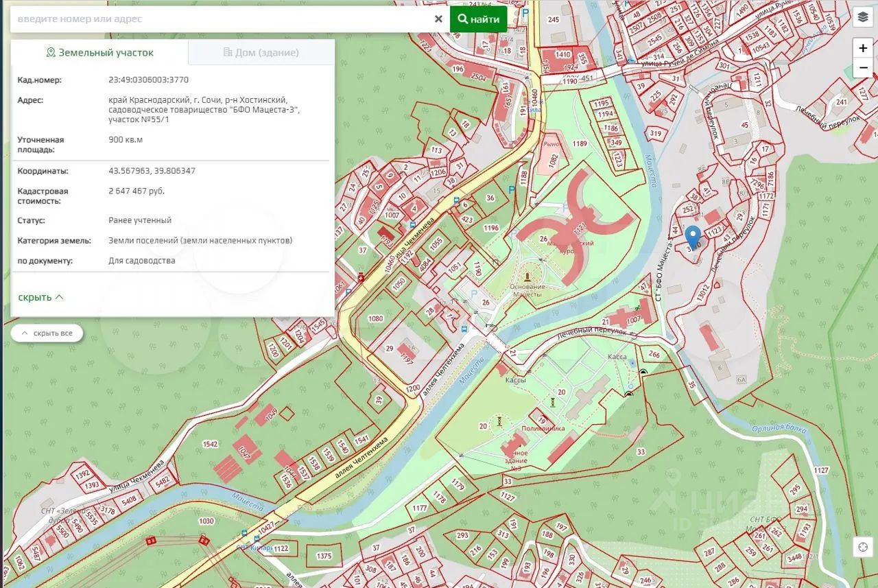Viewport: 878px width, 588px height.
Task: Select parcel 1177 on the map
Action: (420, 508)
